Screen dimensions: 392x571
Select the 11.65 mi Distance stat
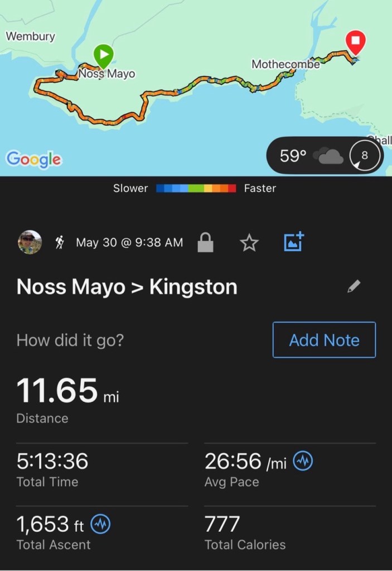[x=67, y=398]
